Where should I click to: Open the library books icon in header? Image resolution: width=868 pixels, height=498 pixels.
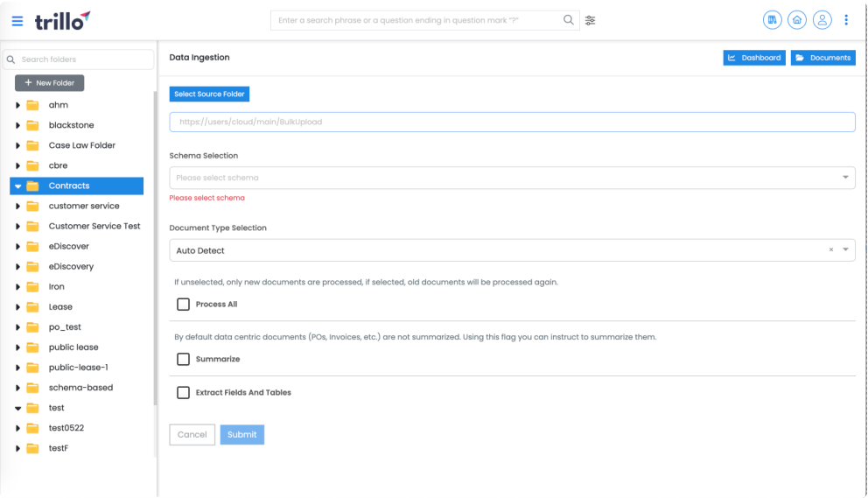[773, 20]
